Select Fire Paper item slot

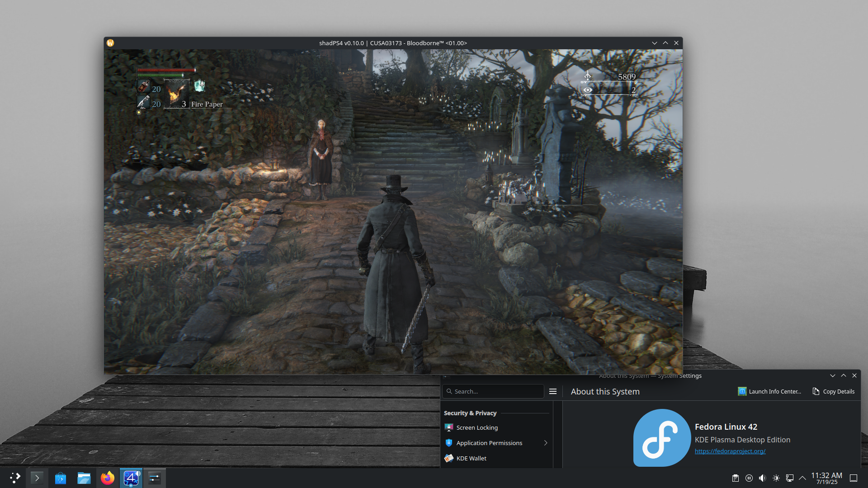coord(176,94)
